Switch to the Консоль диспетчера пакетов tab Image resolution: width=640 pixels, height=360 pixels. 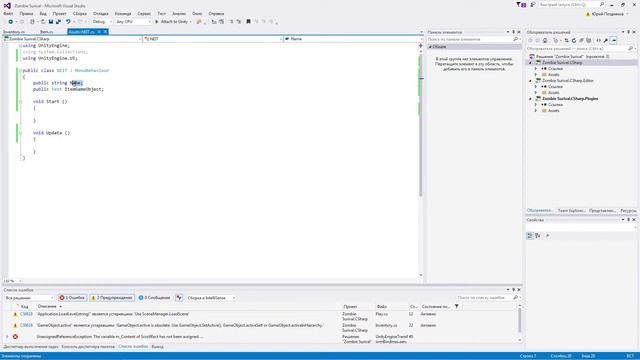coord(88,347)
